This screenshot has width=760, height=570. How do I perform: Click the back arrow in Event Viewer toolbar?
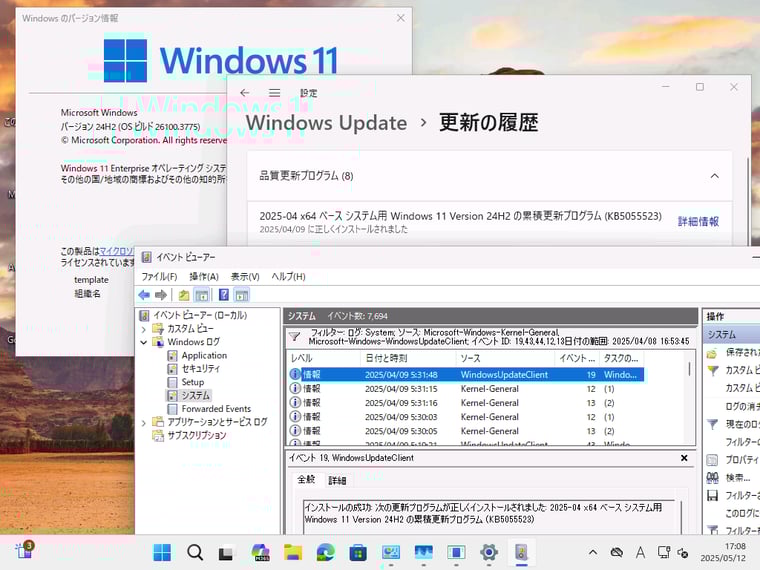[144, 295]
